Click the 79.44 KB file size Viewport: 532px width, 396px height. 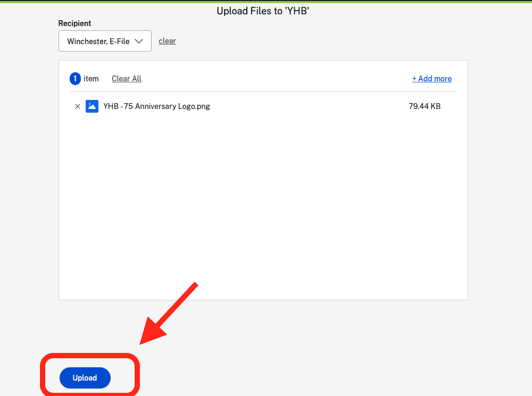tap(425, 106)
